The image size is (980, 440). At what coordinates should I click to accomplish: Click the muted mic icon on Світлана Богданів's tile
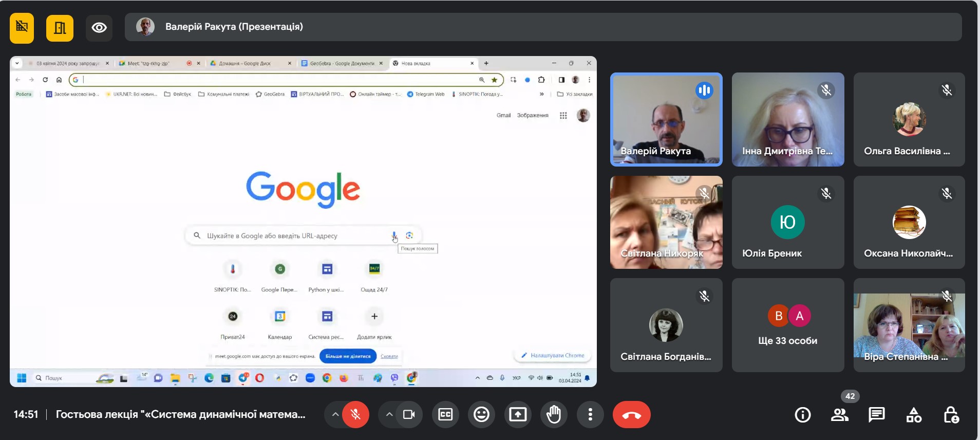[704, 296]
